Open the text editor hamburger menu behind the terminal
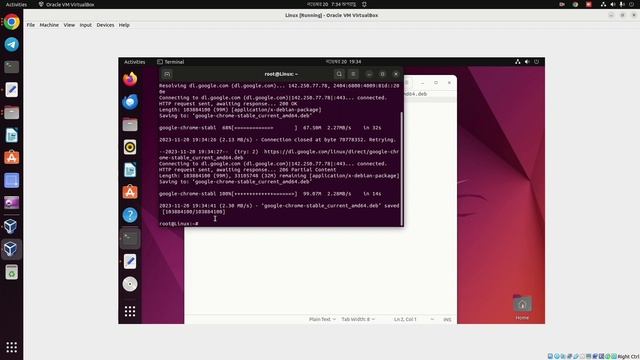 click(407, 82)
